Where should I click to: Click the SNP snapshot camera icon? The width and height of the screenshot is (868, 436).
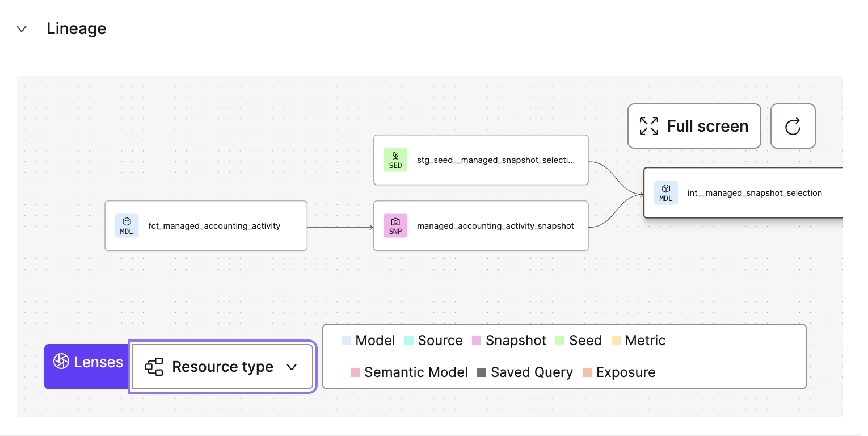tap(395, 225)
